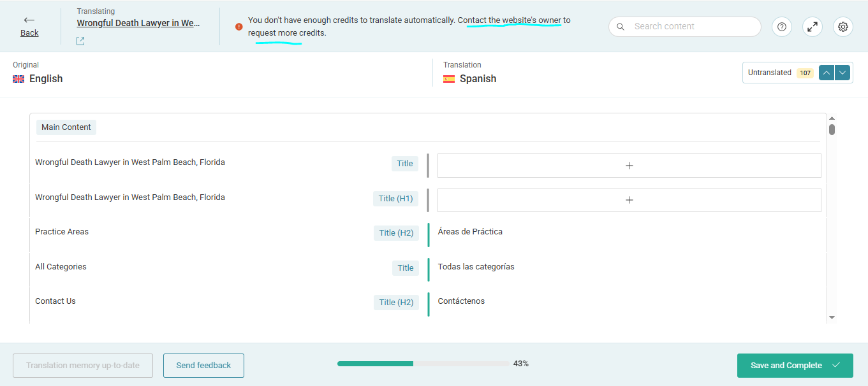Go to previous untranslated item

tap(827, 73)
